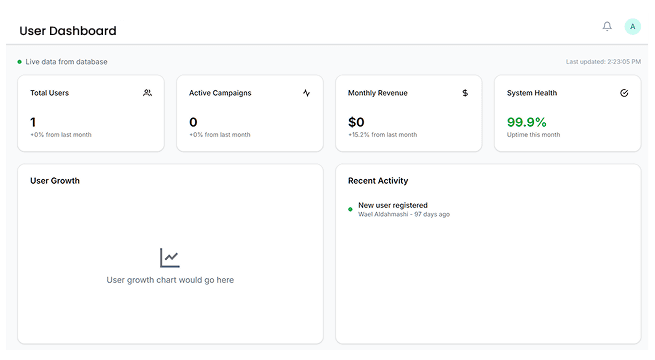Click the Active Campaigns value 0

[x=193, y=122]
